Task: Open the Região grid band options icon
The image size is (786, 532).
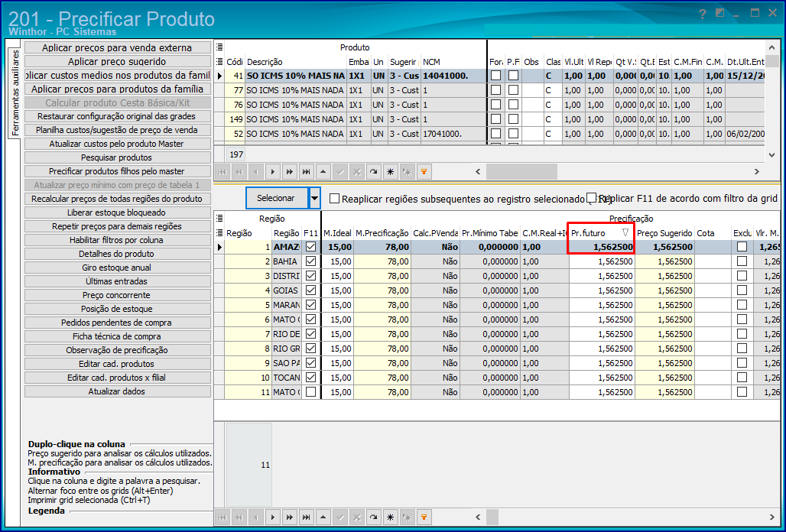Action: click(219, 219)
